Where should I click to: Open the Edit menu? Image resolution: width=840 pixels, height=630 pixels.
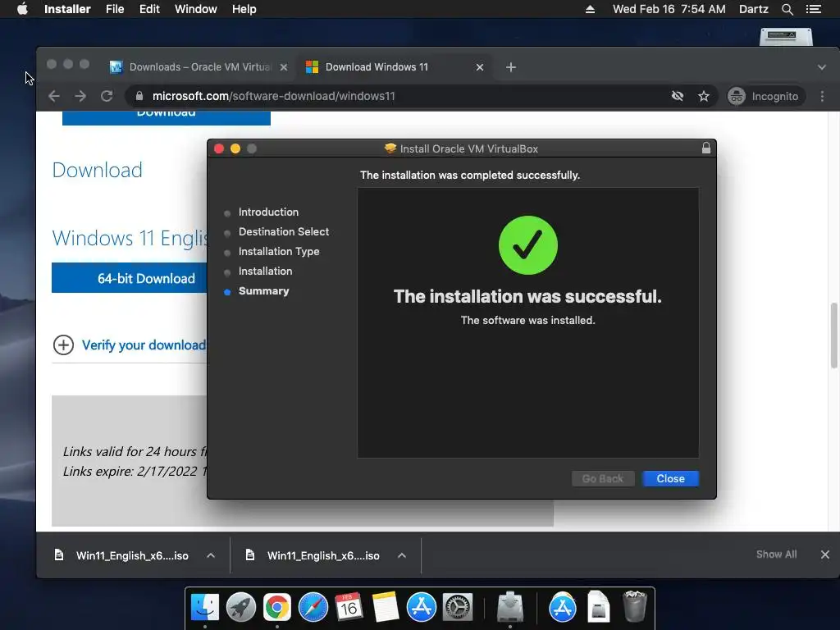(x=149, y=9)
